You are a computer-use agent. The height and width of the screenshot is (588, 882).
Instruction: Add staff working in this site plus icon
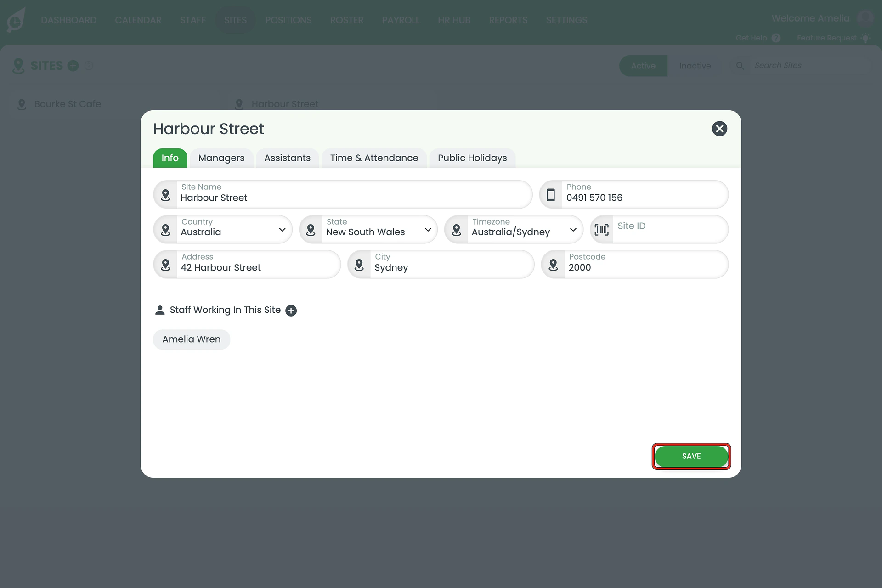tap(291, 311)
